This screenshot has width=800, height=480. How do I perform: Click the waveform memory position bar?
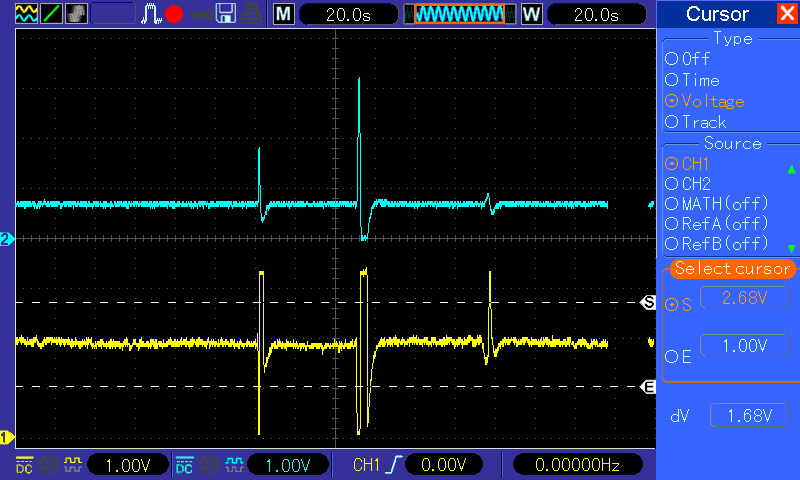[460, 14]
